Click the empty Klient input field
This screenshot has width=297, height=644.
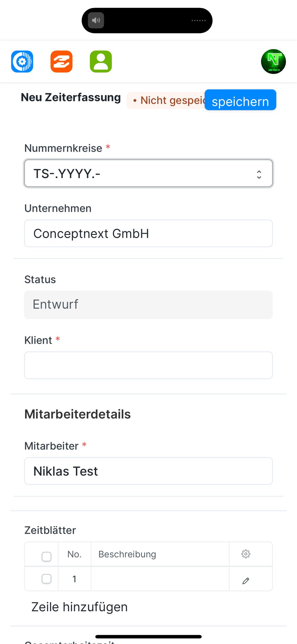tap(148, 365)
